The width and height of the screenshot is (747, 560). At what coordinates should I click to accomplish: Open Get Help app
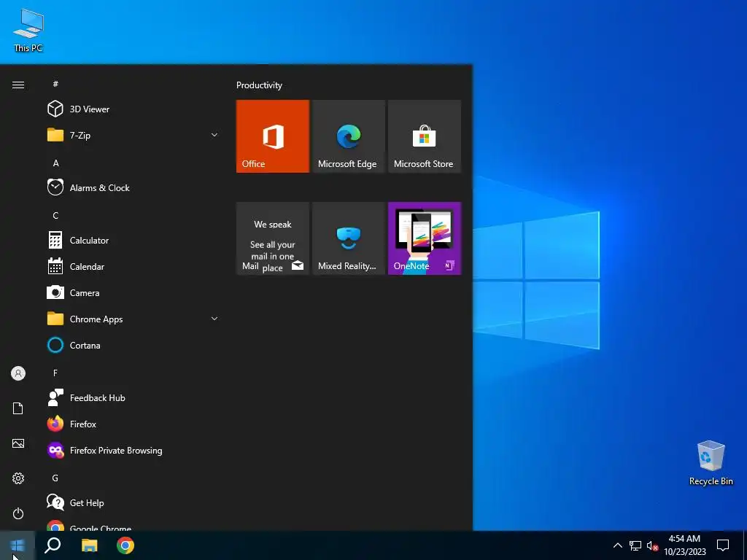coord(133,503)
